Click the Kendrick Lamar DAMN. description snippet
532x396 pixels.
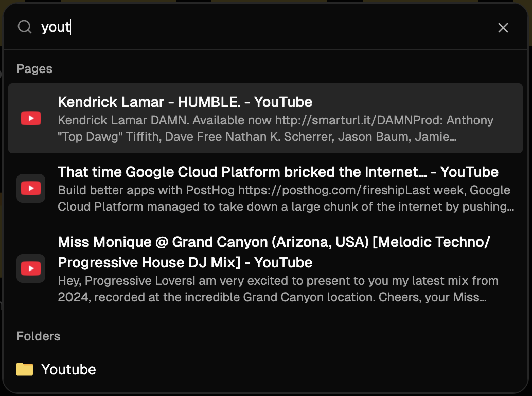point(275,129)
